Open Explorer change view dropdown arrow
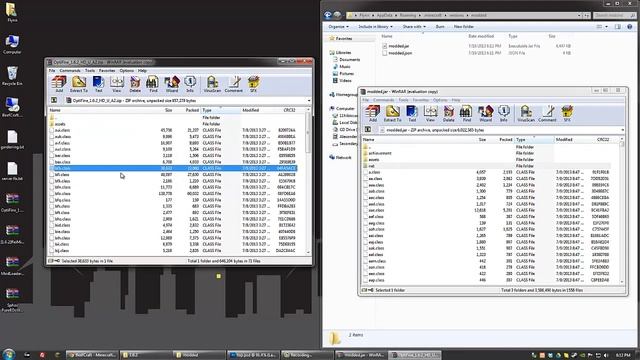Image resolution: width=640 pixels, height=360 pixels. click(x=606, y=27)
